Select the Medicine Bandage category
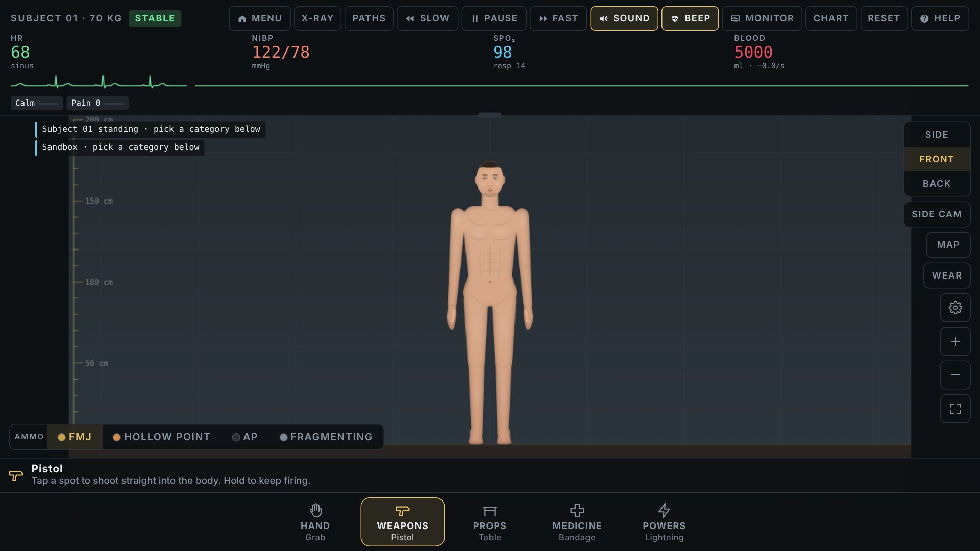 coord(577,522)
